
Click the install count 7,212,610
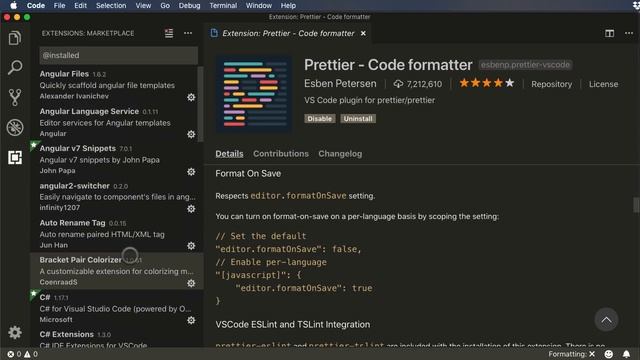tap(418, 84)
